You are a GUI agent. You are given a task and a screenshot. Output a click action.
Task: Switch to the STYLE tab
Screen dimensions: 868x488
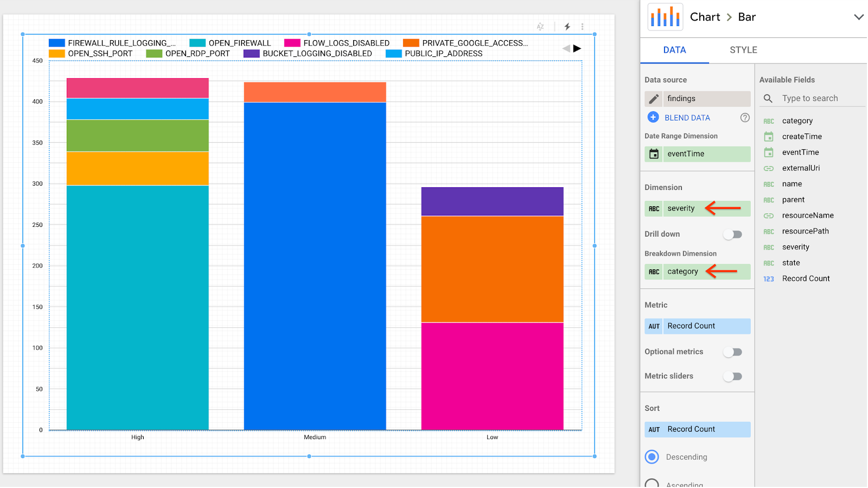(743, 50)
